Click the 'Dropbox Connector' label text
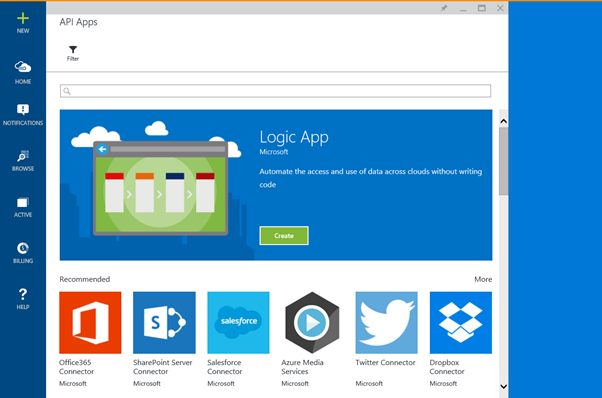 447,367
